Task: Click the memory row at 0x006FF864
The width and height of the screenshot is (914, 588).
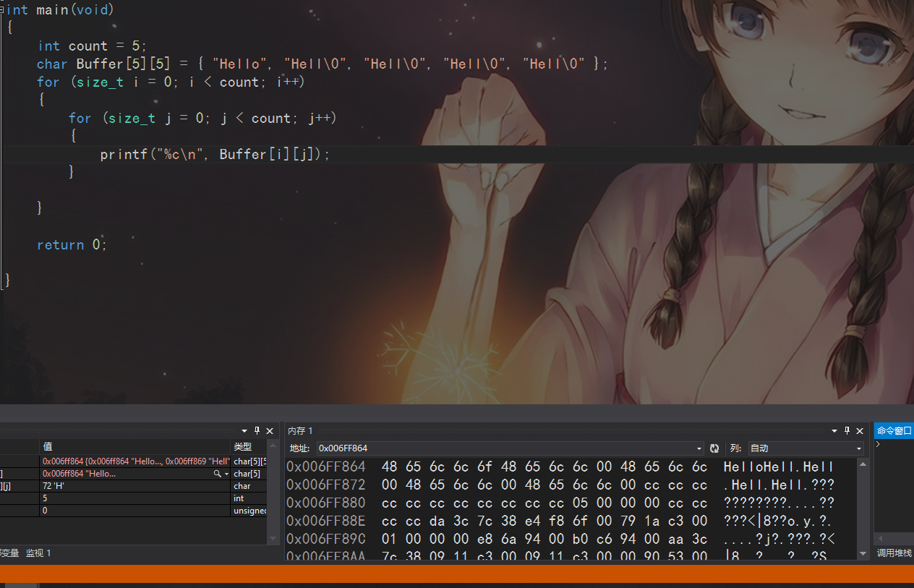Action: coord(561,466)
